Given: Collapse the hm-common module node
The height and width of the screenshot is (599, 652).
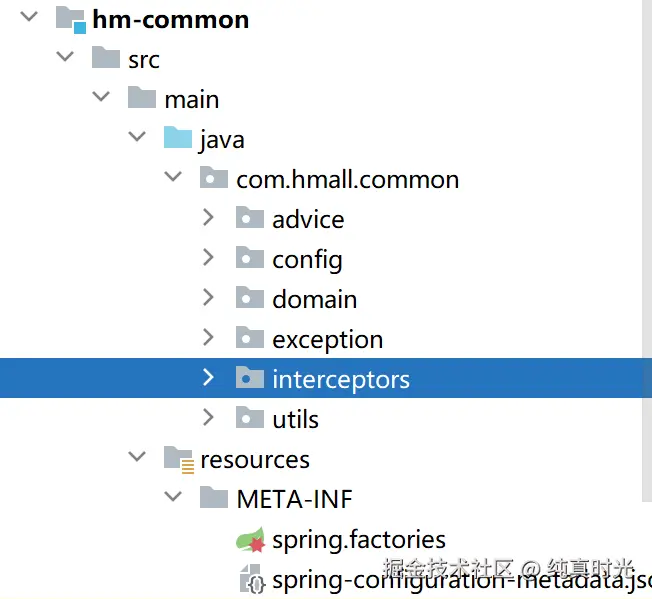Looking at the screenshot, I should pos(29,17).
